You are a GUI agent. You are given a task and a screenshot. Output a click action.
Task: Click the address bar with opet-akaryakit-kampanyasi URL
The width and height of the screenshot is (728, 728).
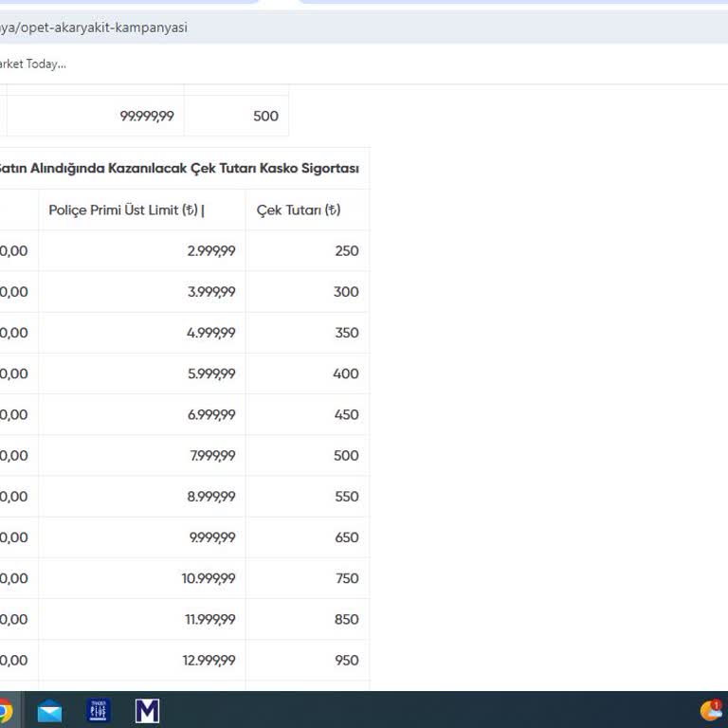tap(284, 27)
